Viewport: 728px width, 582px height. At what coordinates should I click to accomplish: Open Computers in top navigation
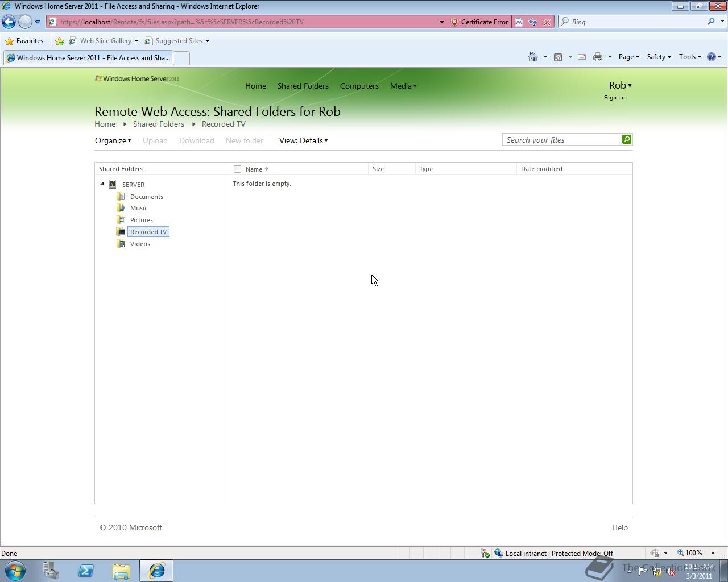click(x=359, y=86)
